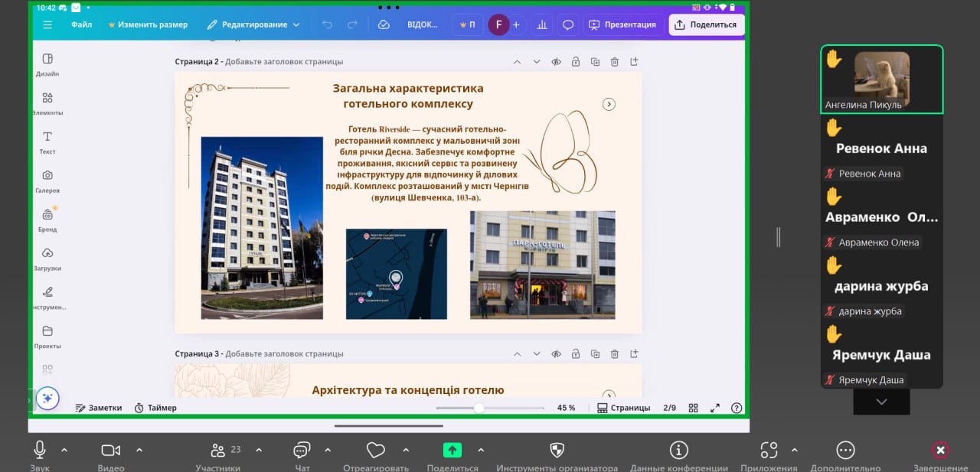Enter fullscreen with the expand arrows icon
The height and width of the screenshot is (472, 980).
click(715, 408)
